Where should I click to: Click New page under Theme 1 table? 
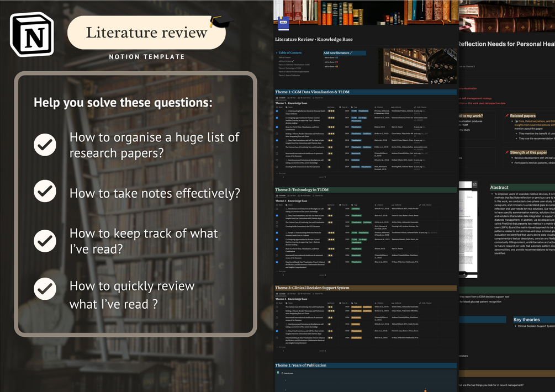281,173
